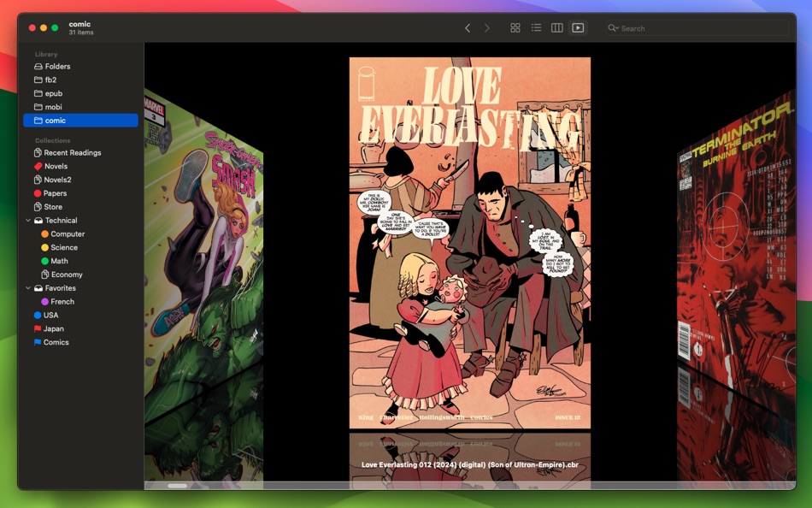Screen dimensions: 812x508
Task: Click the Love Everlasting 012 filename caption
Action: click(x=470, y=464)
